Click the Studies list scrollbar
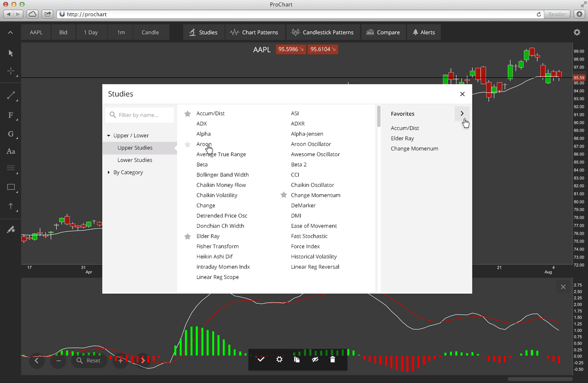This screenshot has height=383, width=588. point(378,116)
